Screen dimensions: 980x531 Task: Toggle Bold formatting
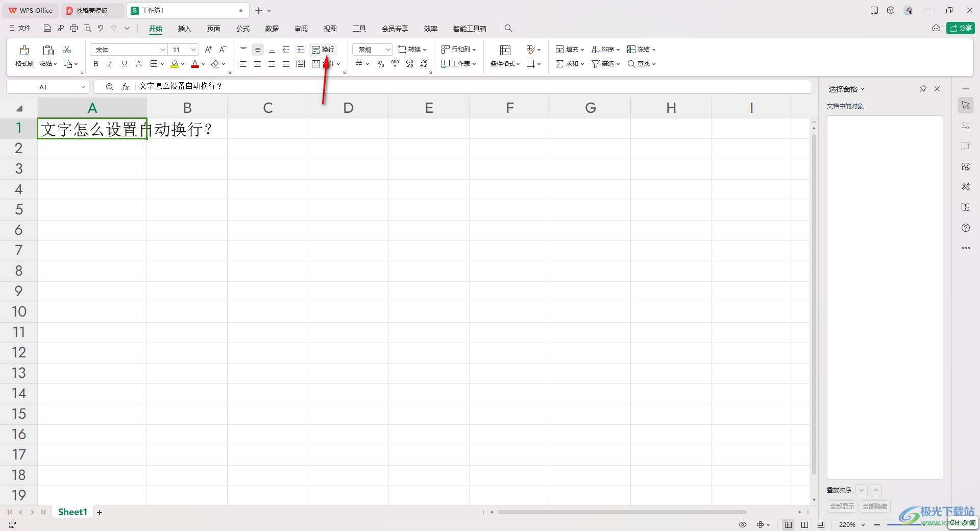point(96,64)
